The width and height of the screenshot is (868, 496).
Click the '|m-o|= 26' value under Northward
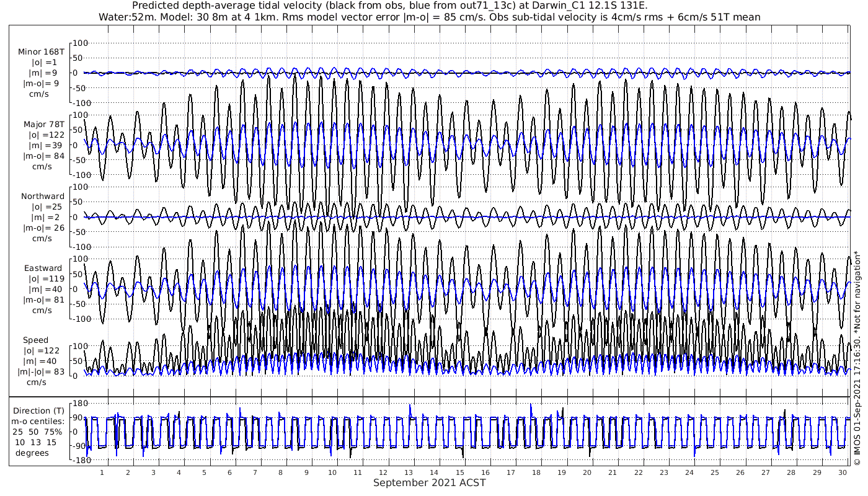43,228
